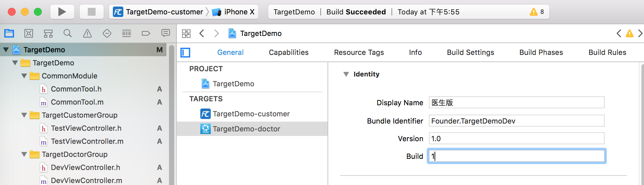Click the Display Name field
The image size is (644, 185).
coord(516,102)
